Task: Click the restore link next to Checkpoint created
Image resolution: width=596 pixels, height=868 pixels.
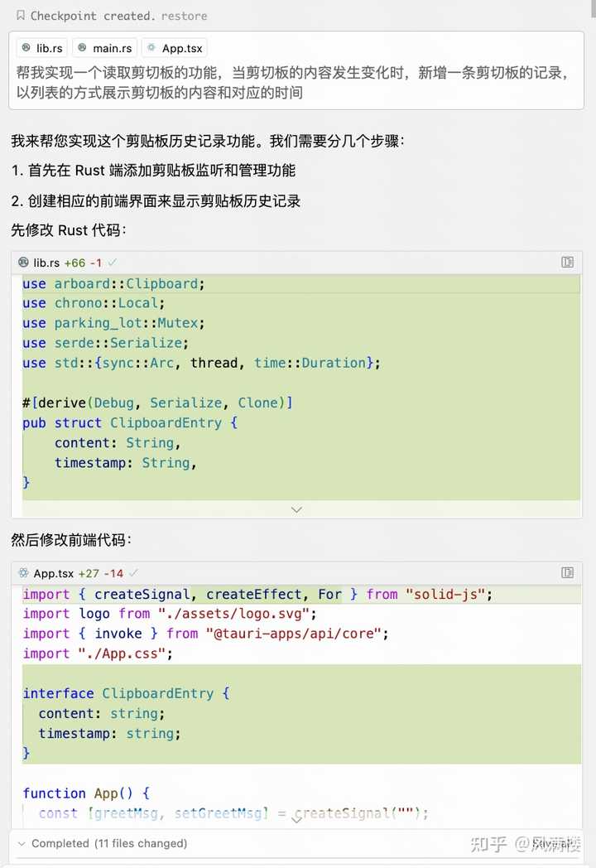Action: 184,15
